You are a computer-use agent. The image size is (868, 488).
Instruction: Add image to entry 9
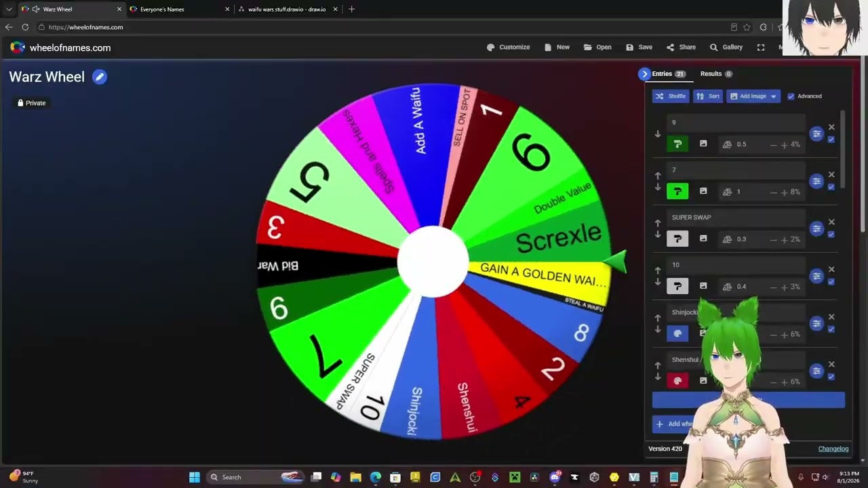(703, 144)
